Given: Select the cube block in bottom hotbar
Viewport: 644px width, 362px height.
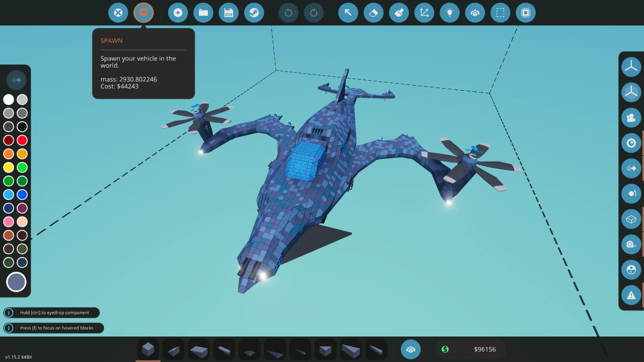Looking at the screenshot, I should 148,349.
